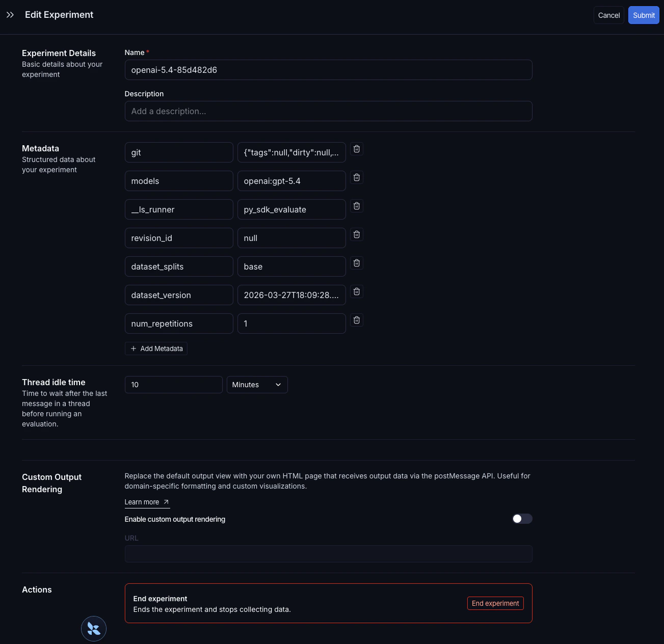Click the Description field
This screenshot has width=664, height=644.
click(x=328, y=111)
